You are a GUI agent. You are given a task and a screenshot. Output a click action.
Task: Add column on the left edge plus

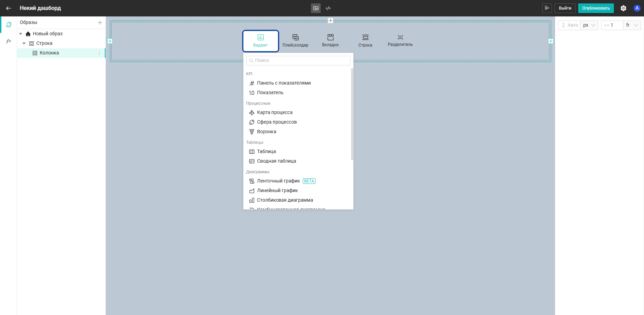(x=110, y=41)
